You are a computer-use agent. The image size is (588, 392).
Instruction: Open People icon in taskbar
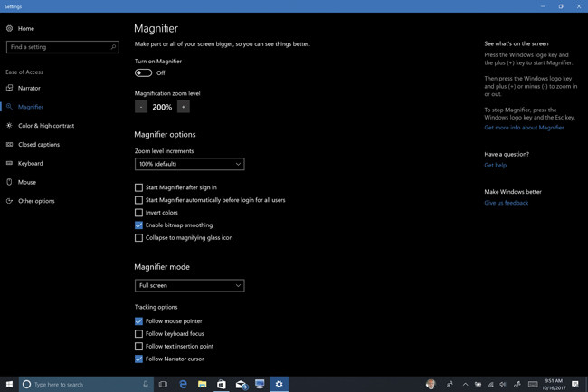[x=450, y=384]
